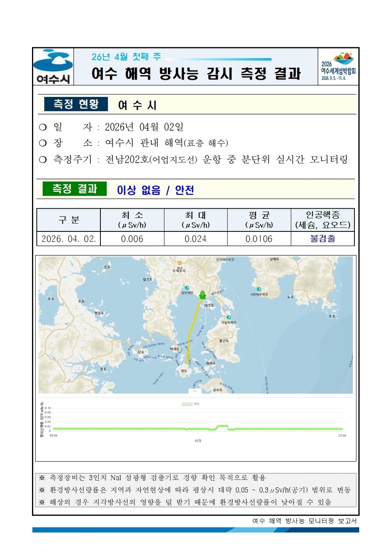Image resolution: width=392 pixels, height=555 pixels.
Task: Click the 우도 label on map
Action: pos(51,299)
